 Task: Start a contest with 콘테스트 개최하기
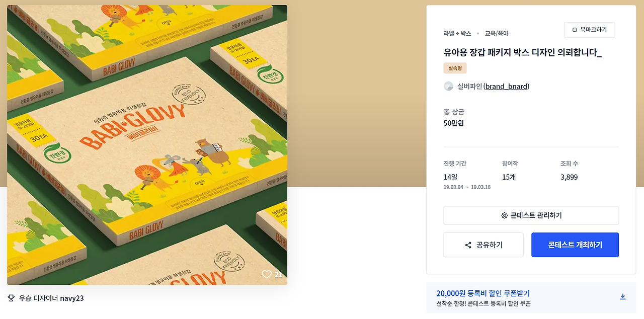pyautogui.click(x=575, y=245)
